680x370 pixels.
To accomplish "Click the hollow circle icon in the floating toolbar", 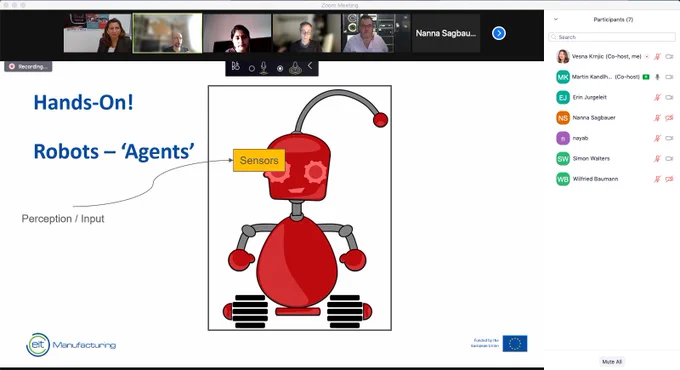I will point(252,69).
